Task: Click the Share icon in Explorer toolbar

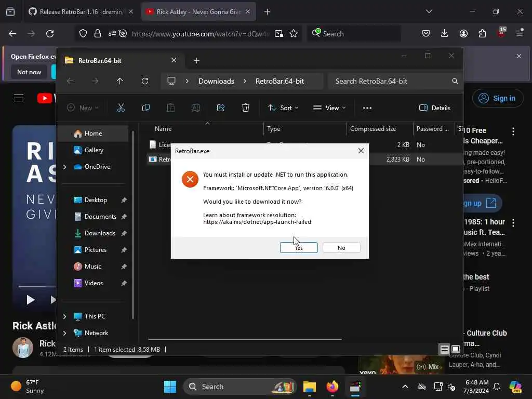Action: 220,108
